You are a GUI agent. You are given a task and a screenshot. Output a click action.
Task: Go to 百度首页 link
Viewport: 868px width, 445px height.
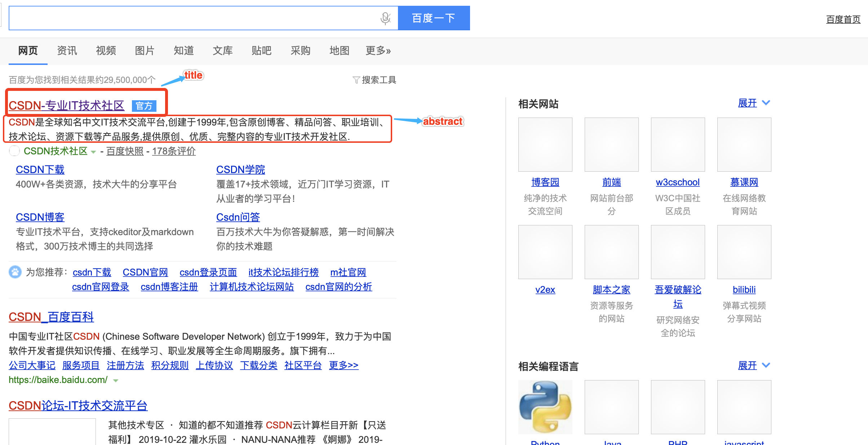tap(843, 19)
